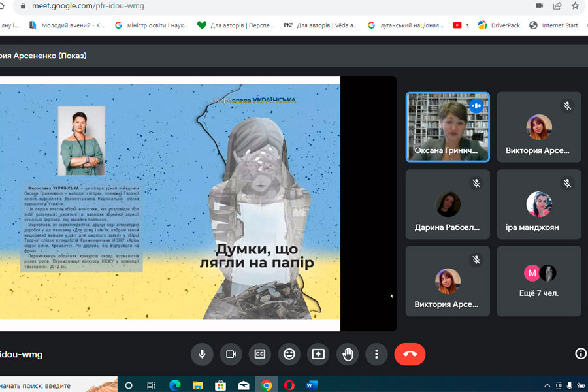The image size is (588, 392).
Task: Expand the 'Ещё 7 чел.' participants tile
Action: pyautogui.click(x=538, y=281)
